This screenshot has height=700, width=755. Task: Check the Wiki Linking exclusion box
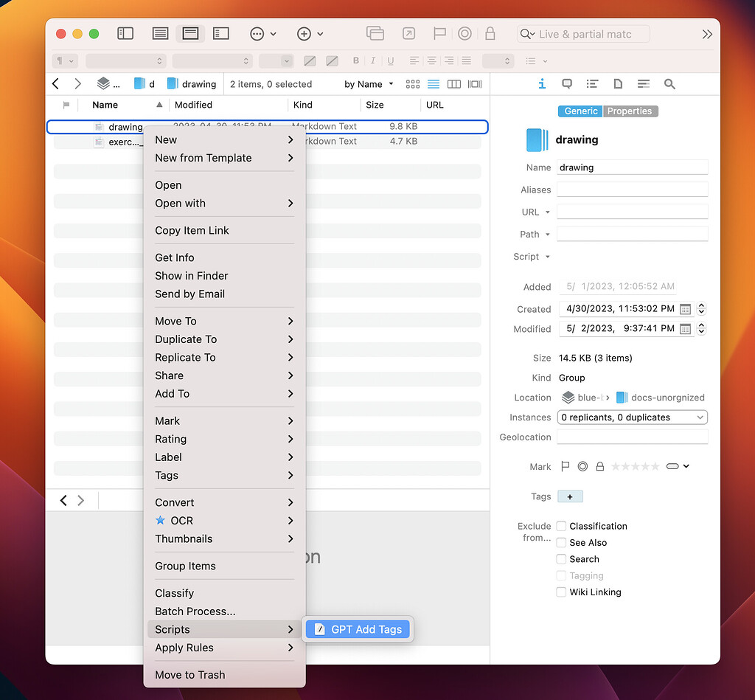(560, 592)
